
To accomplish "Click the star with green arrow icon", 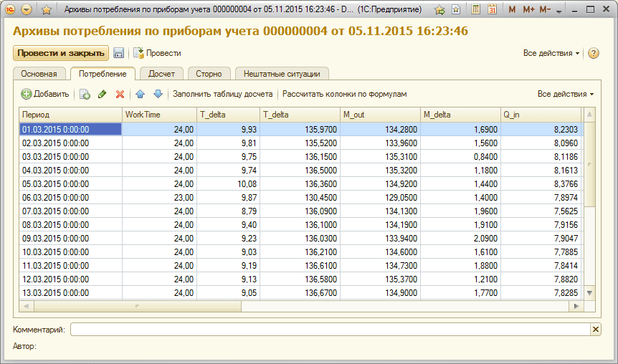I will [439, 10].
